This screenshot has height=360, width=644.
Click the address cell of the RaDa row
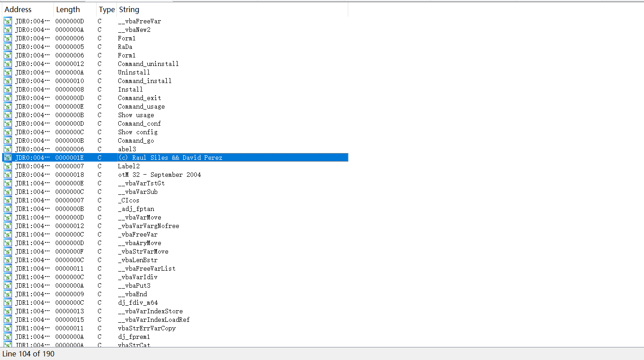tap(32, 47)
